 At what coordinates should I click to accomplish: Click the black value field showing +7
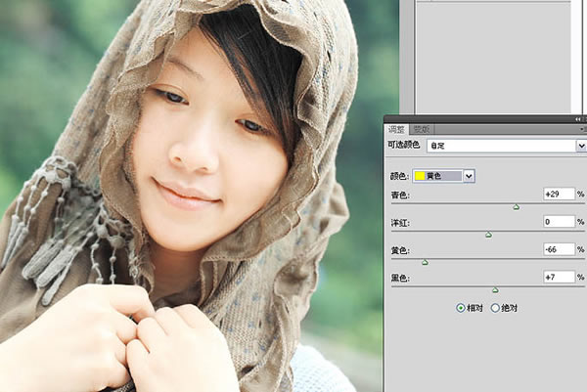[x=559, y=277]
